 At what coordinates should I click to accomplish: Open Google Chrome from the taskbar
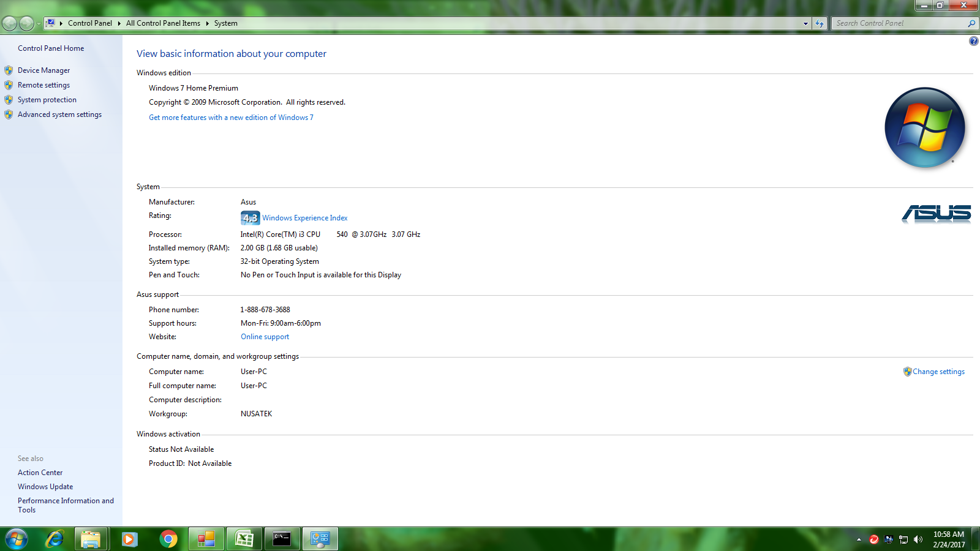click(168, 539)
